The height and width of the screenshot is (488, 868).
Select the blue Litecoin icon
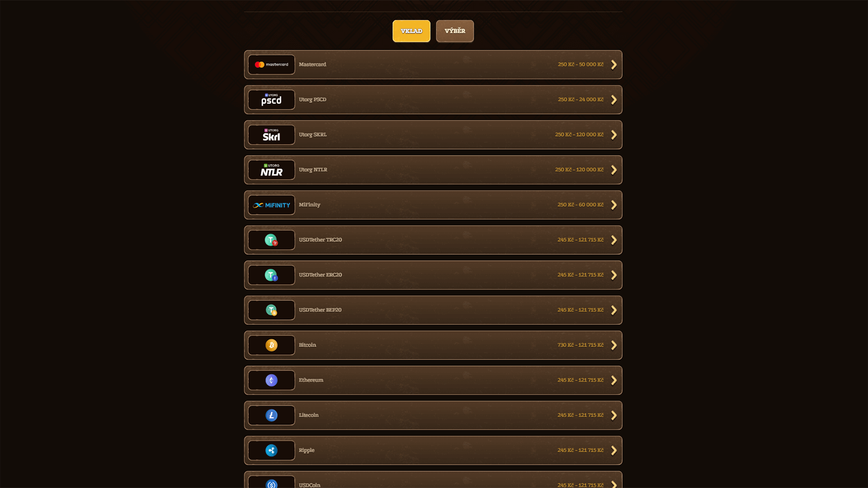pyautogui.click(x=271, y=415)
